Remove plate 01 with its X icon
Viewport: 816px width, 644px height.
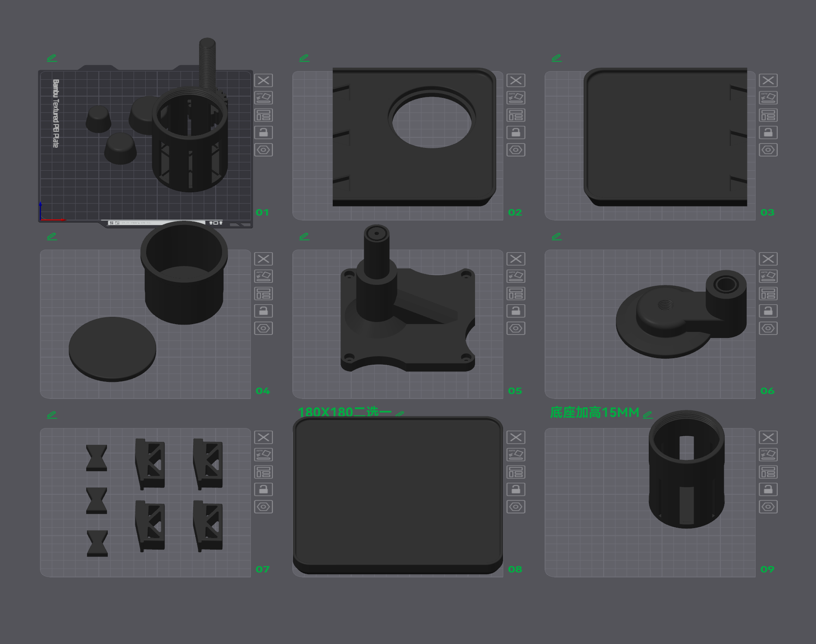(263, 81)
